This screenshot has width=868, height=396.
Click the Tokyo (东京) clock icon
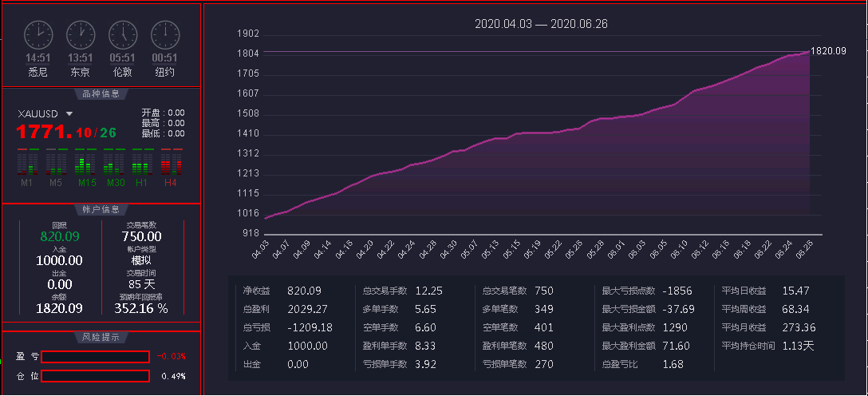tap(81, 35)
